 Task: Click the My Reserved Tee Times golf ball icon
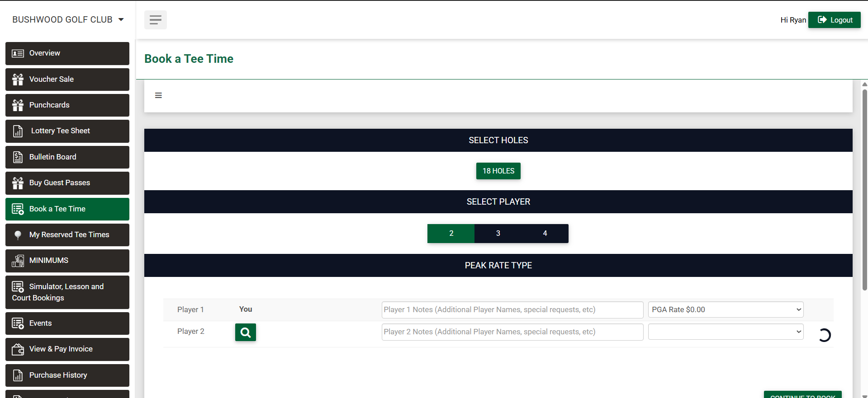pyautogui.click(x=18, y=235)
